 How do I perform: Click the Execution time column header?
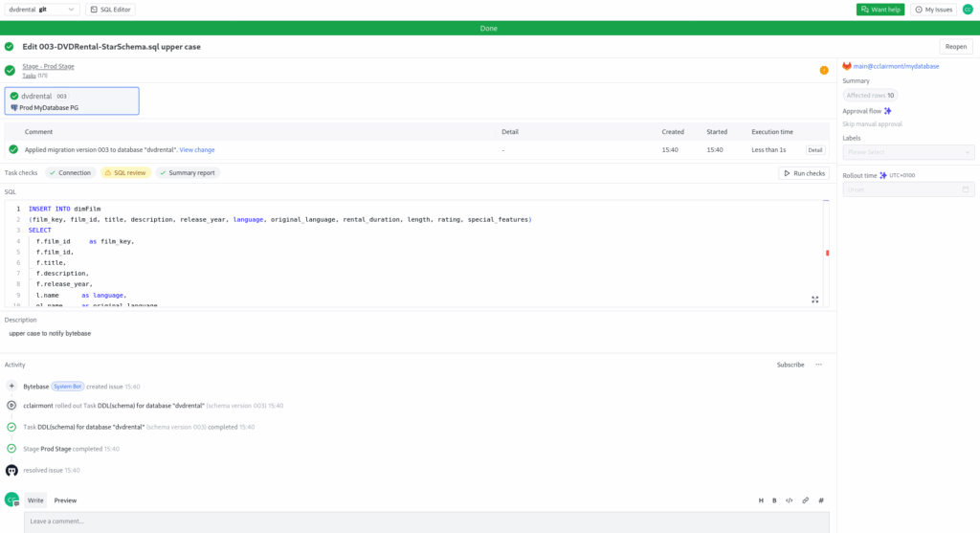772,132
